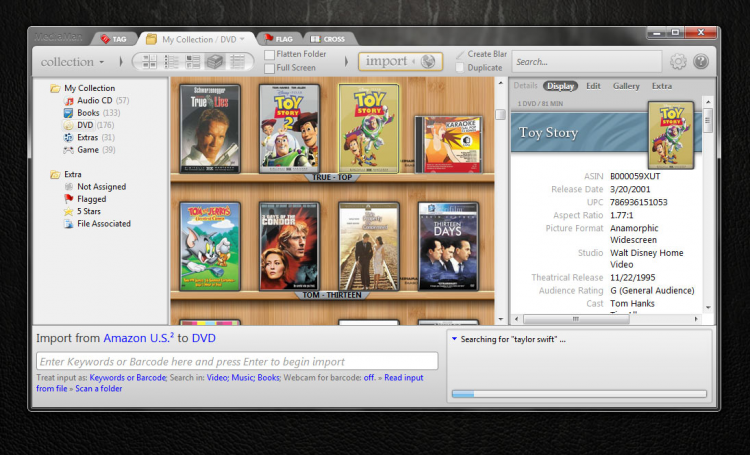Open the My Collection / DVD tab dropdown arrow

(242, 39)
